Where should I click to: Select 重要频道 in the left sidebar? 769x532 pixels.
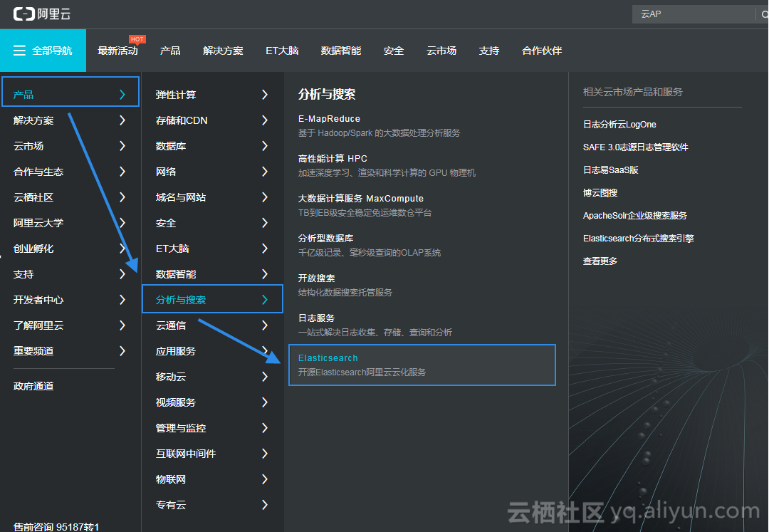pos(33,351)
